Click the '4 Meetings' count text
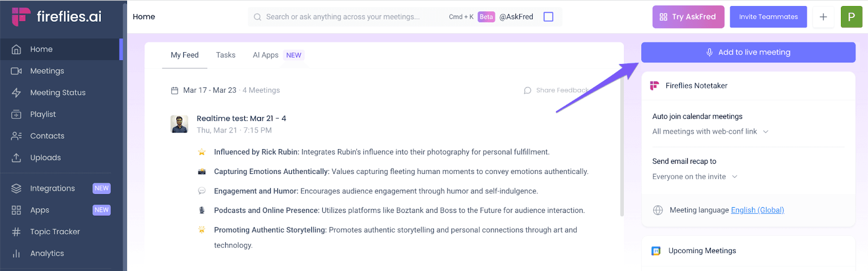 point(261,91)
